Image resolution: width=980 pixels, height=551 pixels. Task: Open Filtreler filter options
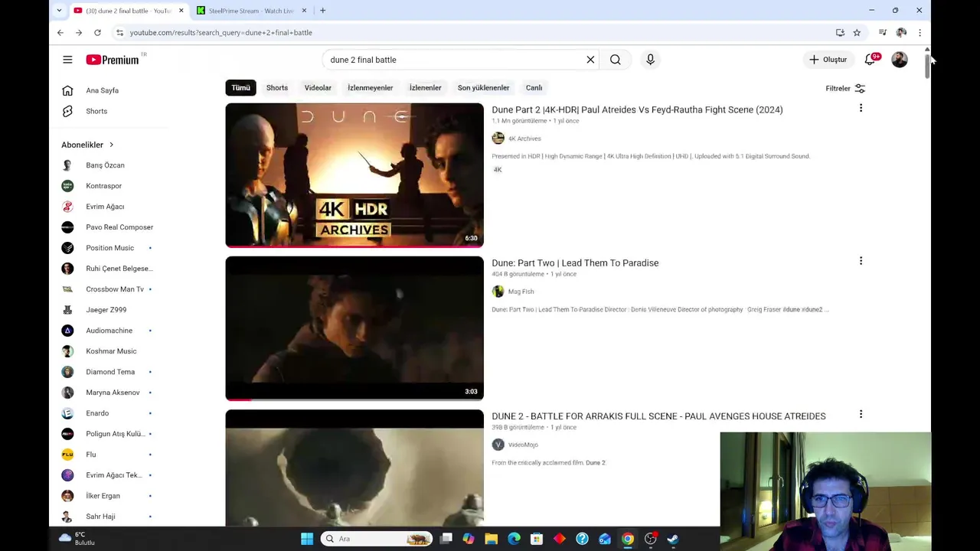click(x=845, y=88)
